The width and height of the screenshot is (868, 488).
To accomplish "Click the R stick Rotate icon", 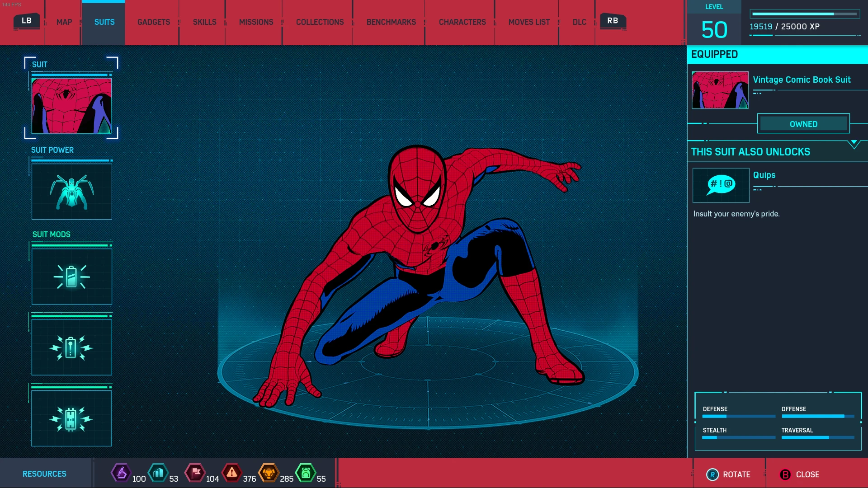I will click(712, 474).
